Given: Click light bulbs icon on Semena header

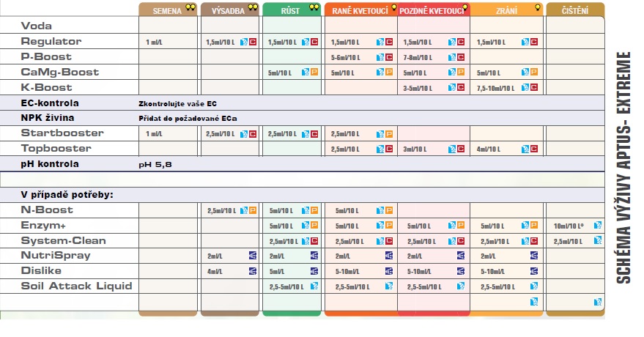Looking at the screenshot, I should tap(190, 7).
